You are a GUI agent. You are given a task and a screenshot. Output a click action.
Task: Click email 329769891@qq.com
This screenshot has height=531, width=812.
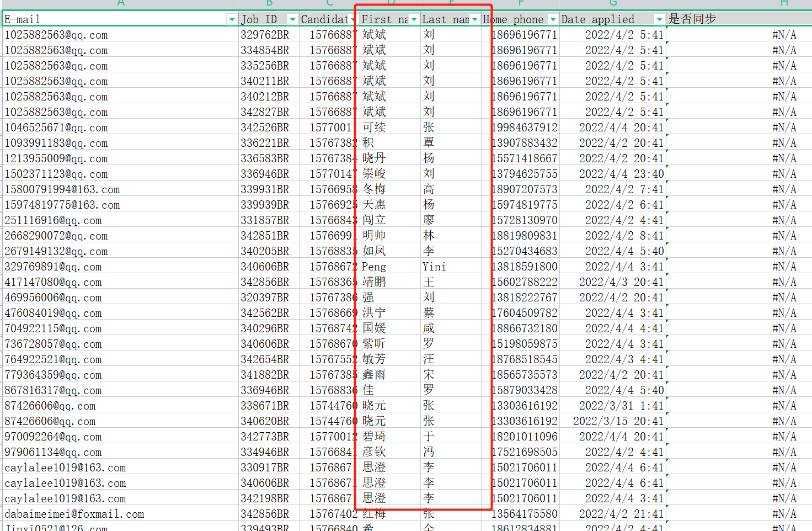click(53, 267)
